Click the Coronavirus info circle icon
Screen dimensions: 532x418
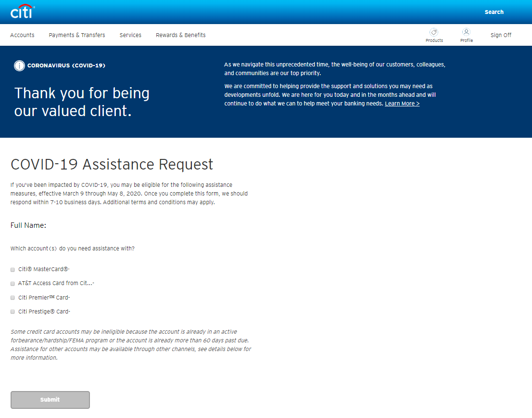coord(19,65)
